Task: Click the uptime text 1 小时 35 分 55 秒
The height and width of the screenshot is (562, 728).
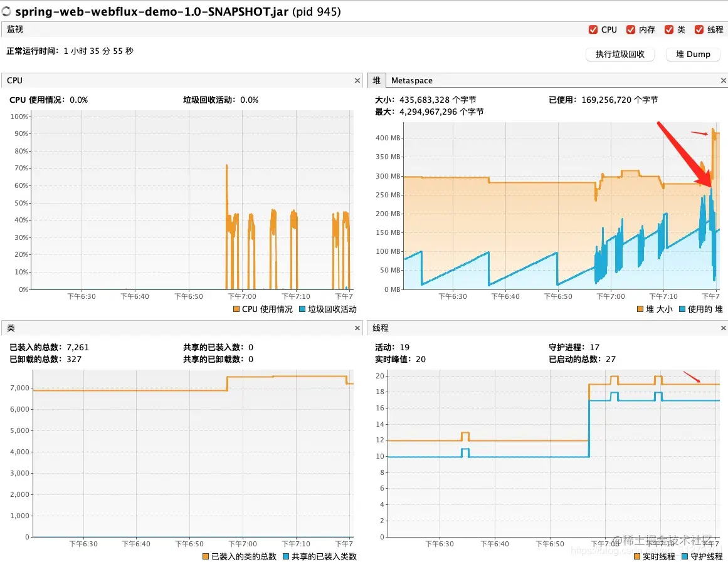Action: 98,51
